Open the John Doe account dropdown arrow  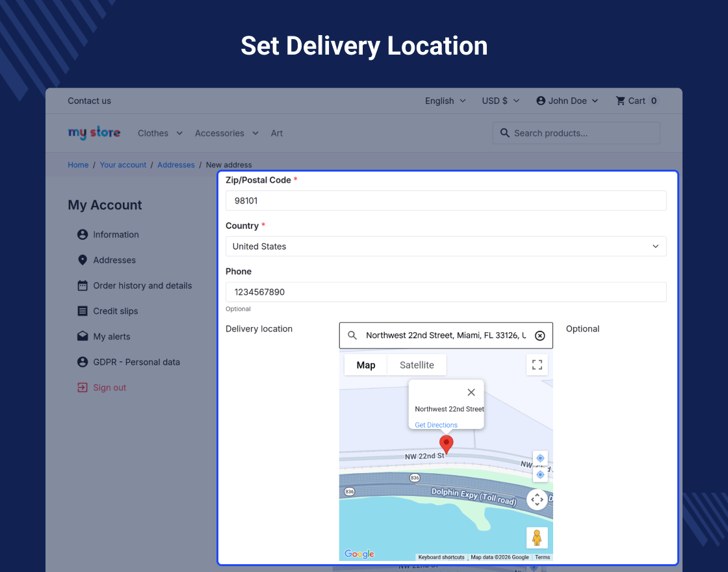click(x=595, y=101)
